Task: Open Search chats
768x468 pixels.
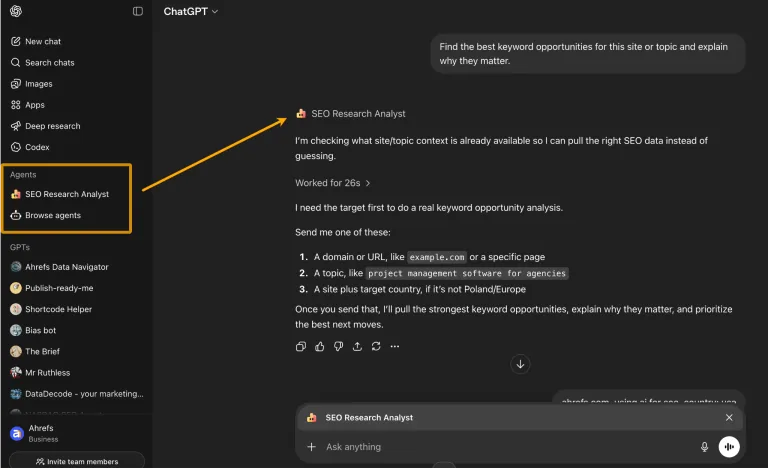Action: point(43,63)
